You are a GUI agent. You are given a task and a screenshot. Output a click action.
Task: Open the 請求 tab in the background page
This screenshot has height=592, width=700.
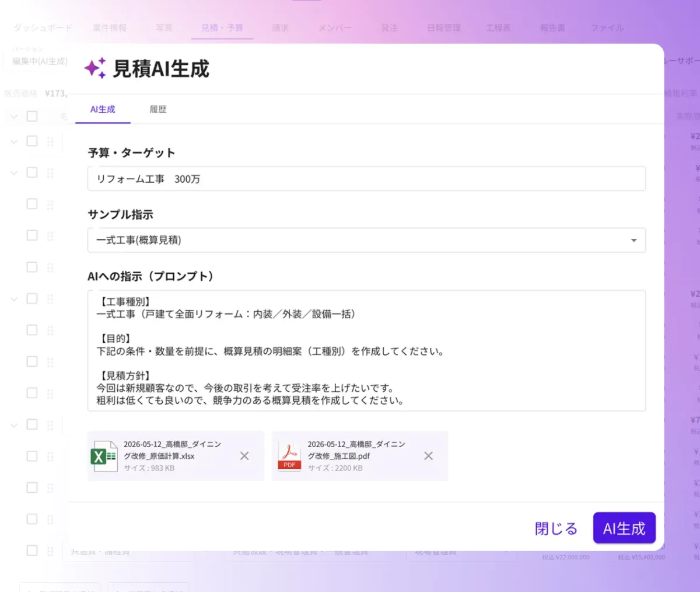(x=281, y=27)
